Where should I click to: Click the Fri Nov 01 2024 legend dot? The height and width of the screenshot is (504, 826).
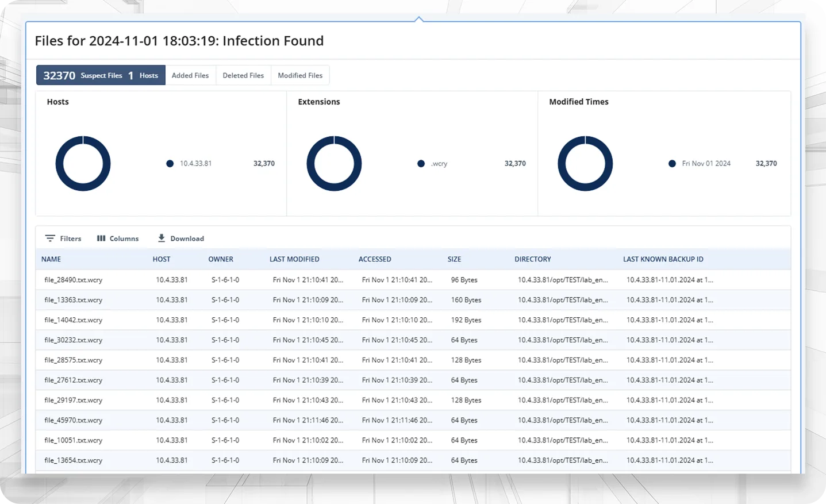pos(672,164)
